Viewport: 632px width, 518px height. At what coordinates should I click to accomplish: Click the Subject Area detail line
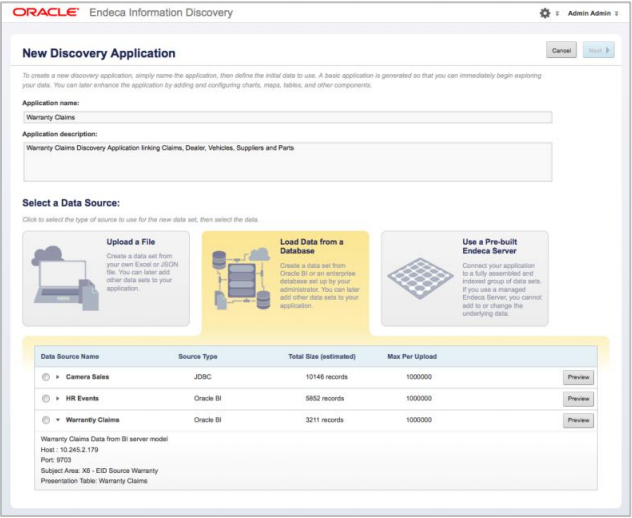coord(99,470)
